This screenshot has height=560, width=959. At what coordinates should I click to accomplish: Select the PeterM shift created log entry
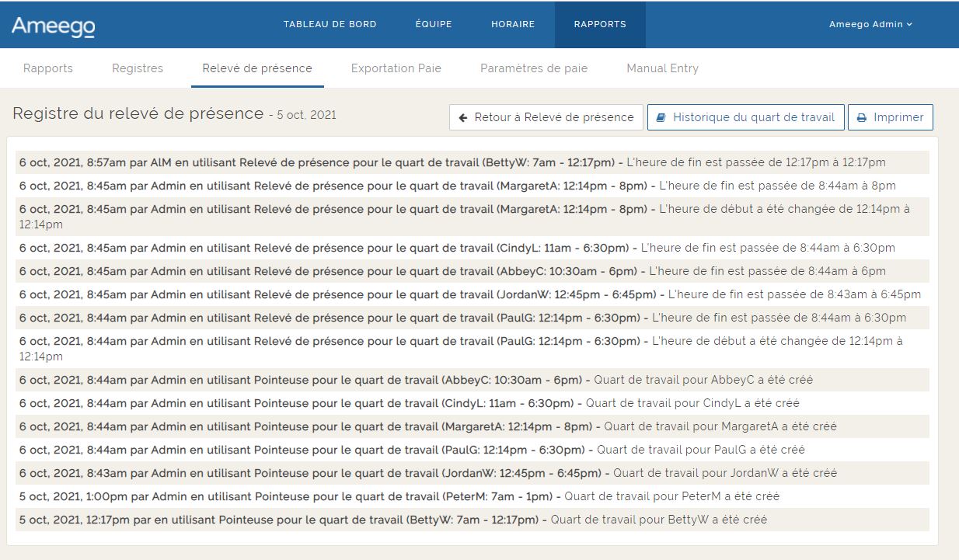pyautogui.click(x=399, y=496)
